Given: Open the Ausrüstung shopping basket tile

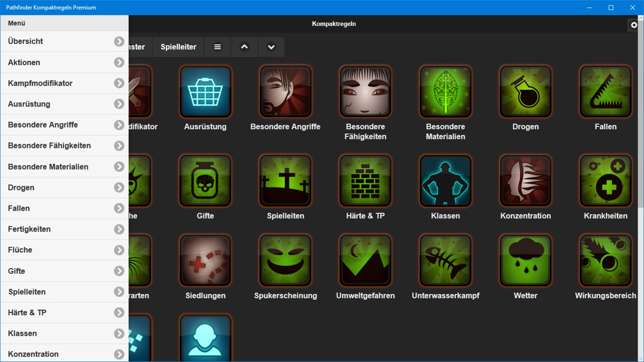Looking at the screenshot, I should [205, 91].
